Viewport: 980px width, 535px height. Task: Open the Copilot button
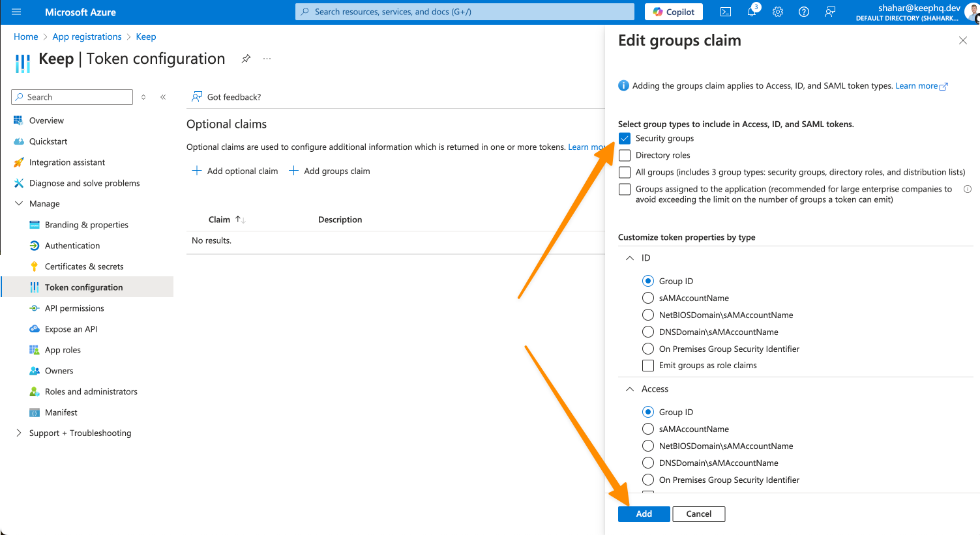pyautogui.click(x=674, y=12)
